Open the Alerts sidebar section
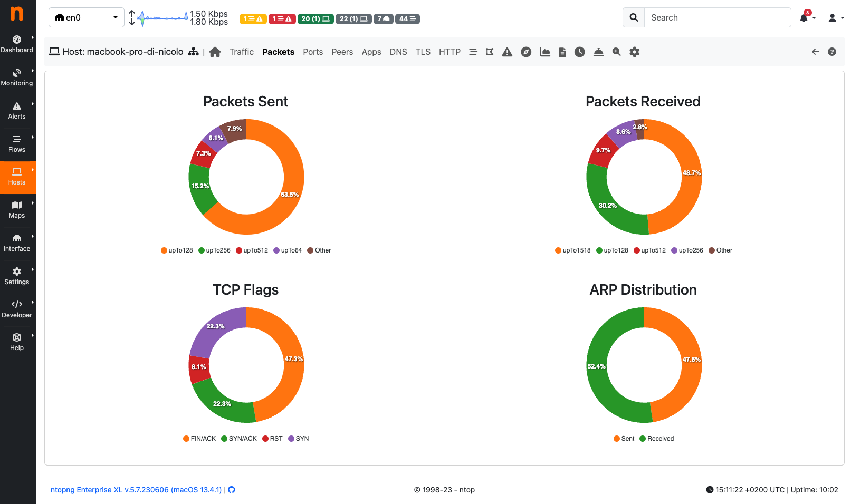851x504 pixels. point(17,111)
